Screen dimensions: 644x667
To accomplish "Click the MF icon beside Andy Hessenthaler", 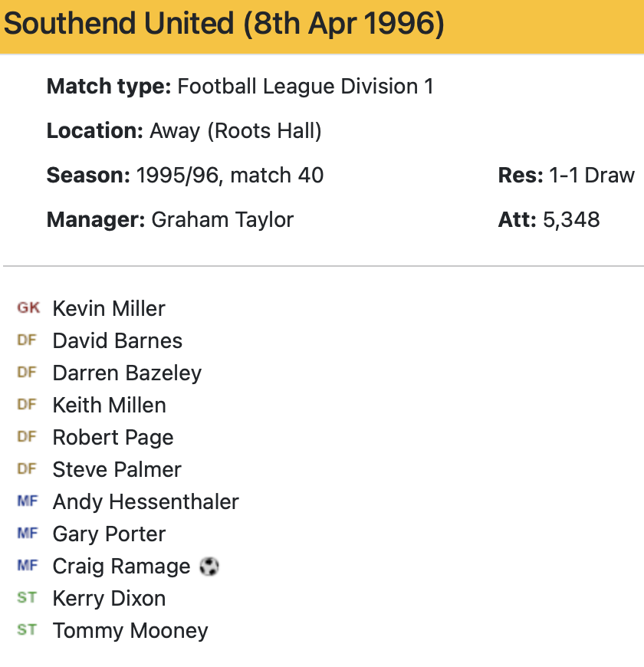I will click(x=27, y=501).
